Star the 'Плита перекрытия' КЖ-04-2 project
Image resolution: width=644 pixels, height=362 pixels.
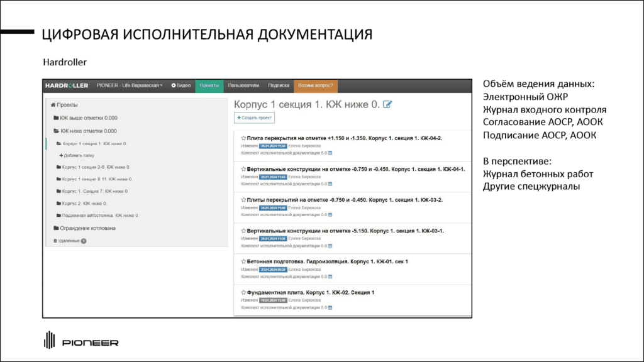pos(243,138)
